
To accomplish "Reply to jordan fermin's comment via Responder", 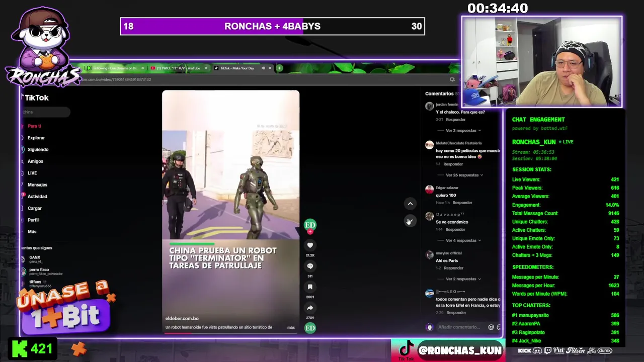I will pos(455,120).
